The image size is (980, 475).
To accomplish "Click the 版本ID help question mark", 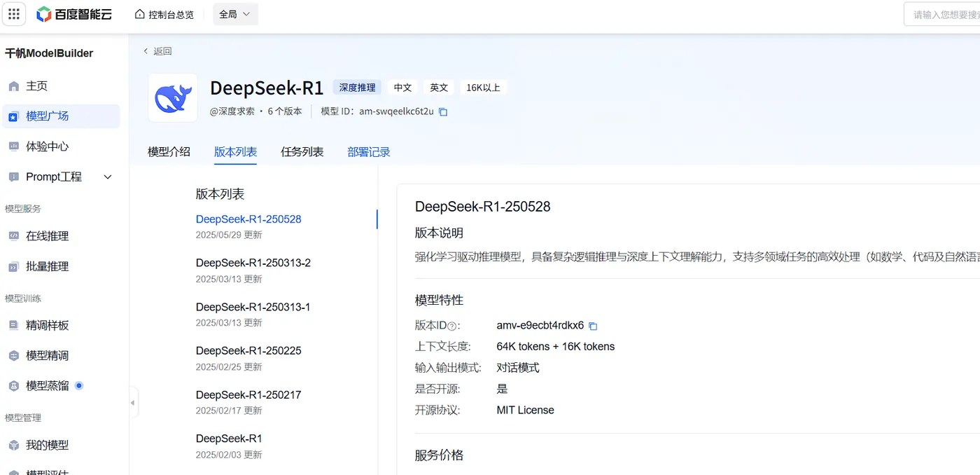I will click(x=451, y=326).
